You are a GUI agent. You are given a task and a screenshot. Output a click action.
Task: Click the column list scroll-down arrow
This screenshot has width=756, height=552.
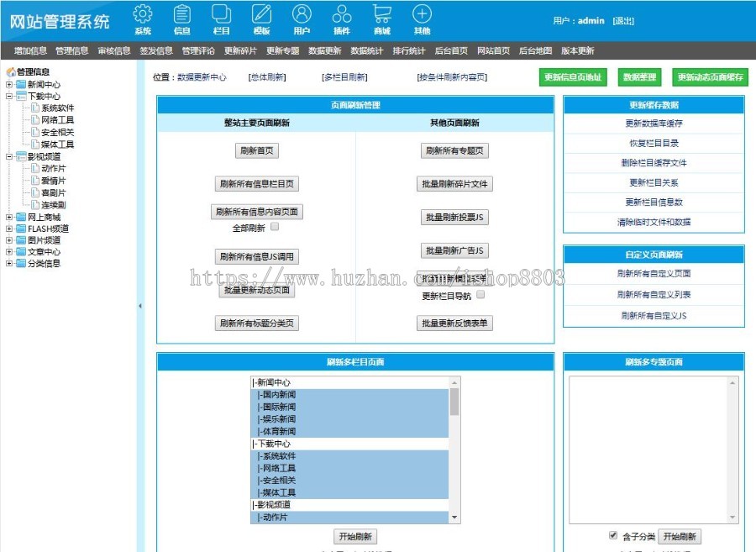[454, 518]
